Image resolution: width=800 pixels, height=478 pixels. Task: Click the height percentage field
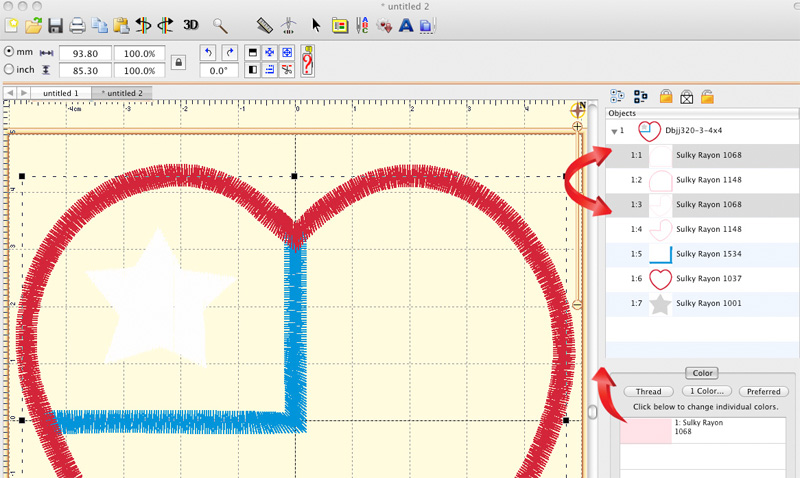(x=139, y=70)
